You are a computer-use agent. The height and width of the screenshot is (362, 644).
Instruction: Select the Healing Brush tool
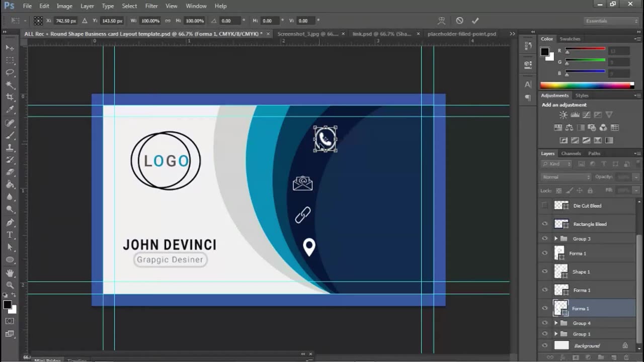(10, 123)
